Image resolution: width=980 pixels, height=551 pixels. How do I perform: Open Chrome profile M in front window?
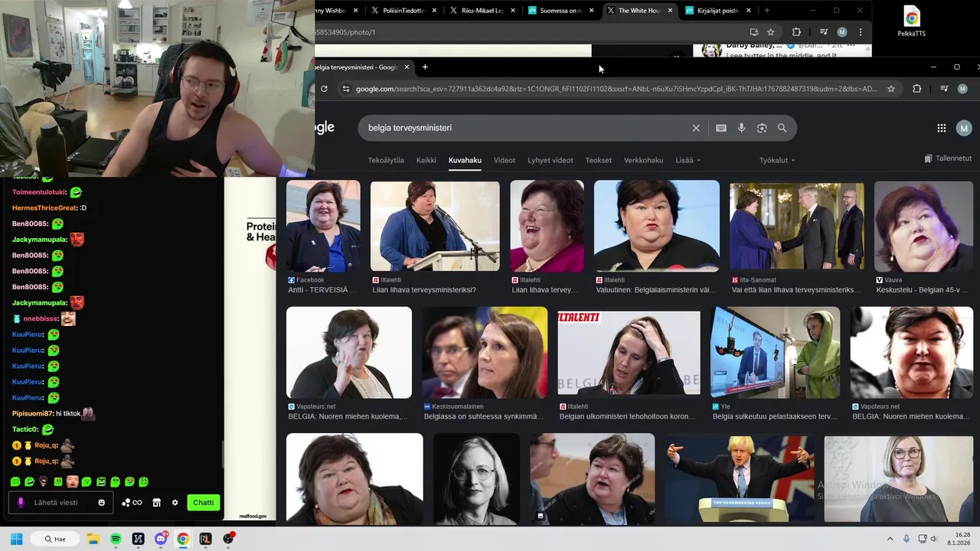963,89
